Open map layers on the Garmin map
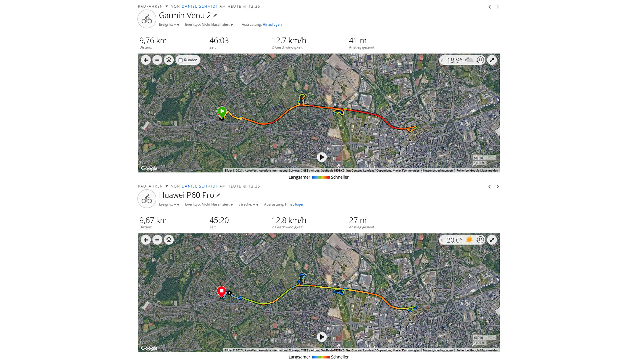The width and height of the screenshot is (644, 362). pos(169,60)
